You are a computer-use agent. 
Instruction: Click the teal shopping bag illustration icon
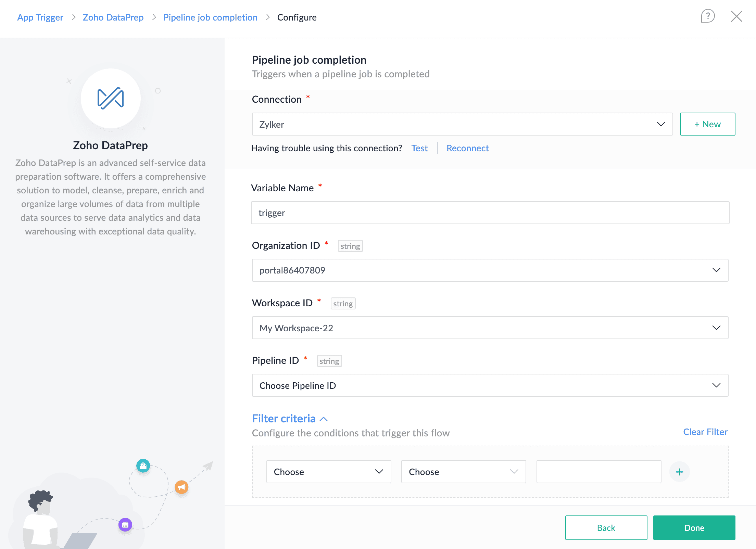pyautogui.click(x=143, y=465)
